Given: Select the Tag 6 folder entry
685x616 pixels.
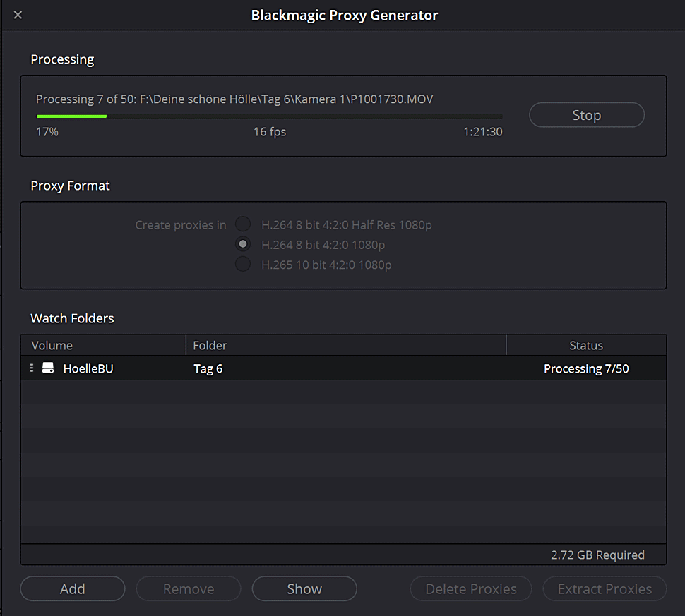Looking at the screenshot, I should [x=208, y=369].
